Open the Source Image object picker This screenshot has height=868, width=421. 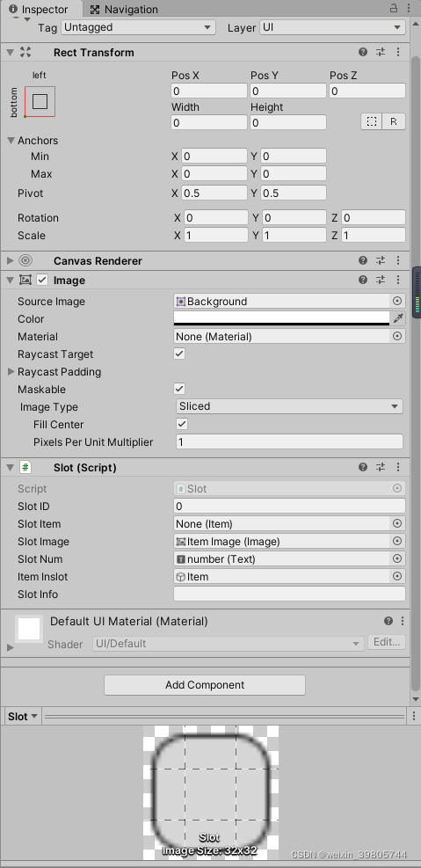point(397,301)
